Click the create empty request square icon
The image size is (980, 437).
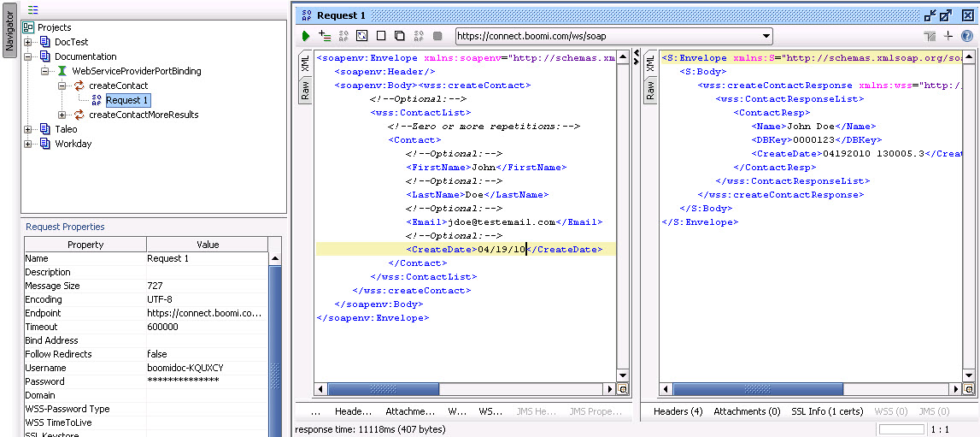[x=380, y=36]
